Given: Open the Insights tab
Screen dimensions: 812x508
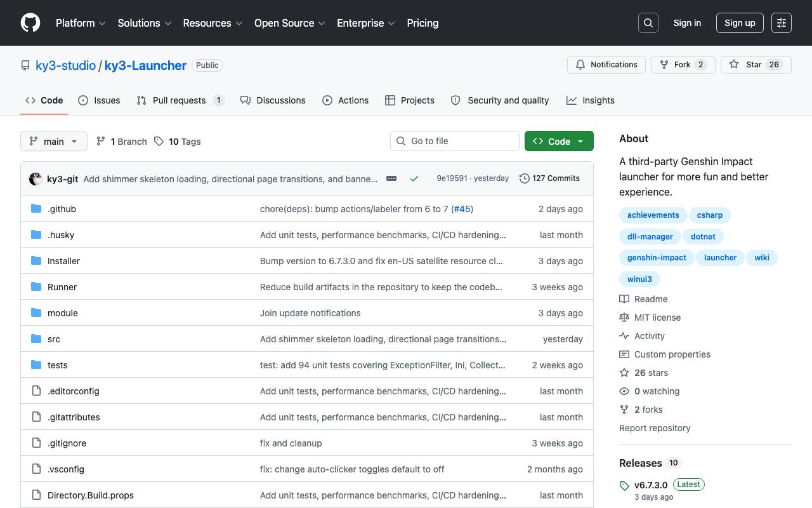Looking at the screenshot, I should 591,100.
